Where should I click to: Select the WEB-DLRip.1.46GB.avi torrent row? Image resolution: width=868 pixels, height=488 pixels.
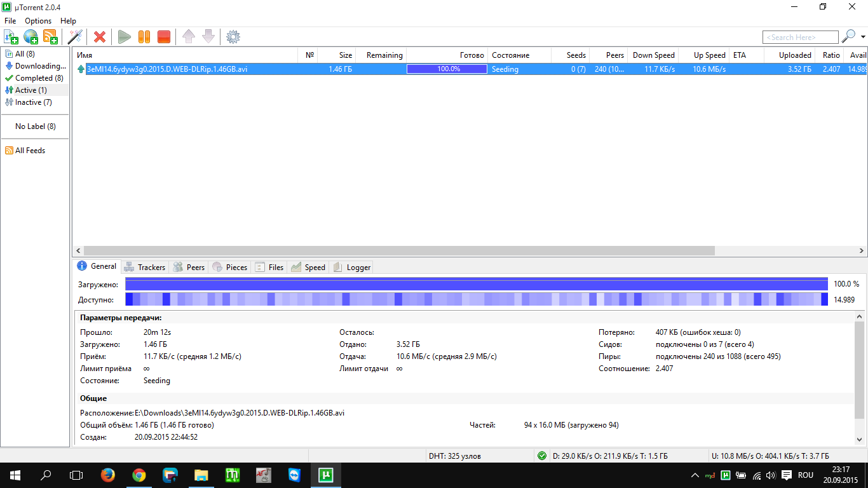[470, 69]
